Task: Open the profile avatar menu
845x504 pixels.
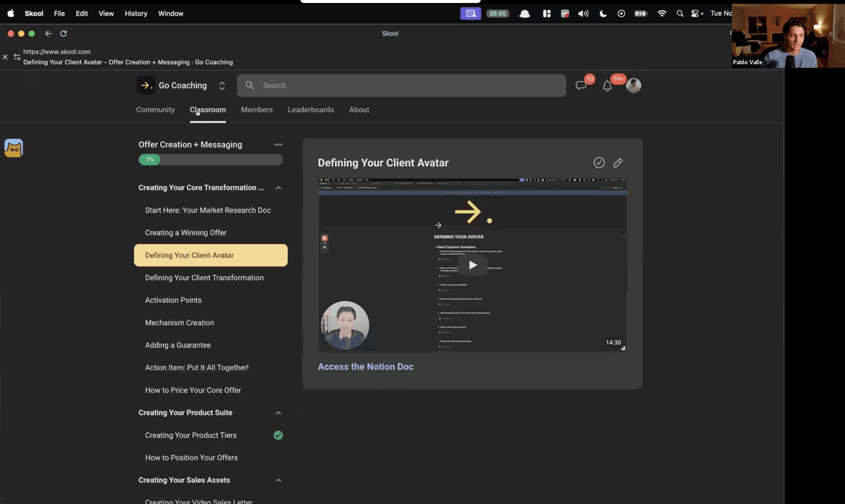Action: (633, 85)
